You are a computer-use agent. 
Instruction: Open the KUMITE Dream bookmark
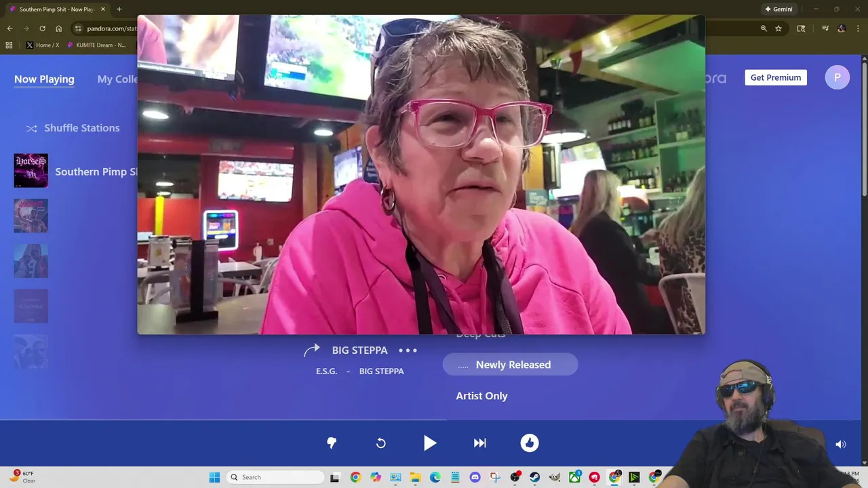[x=96, y=45]
